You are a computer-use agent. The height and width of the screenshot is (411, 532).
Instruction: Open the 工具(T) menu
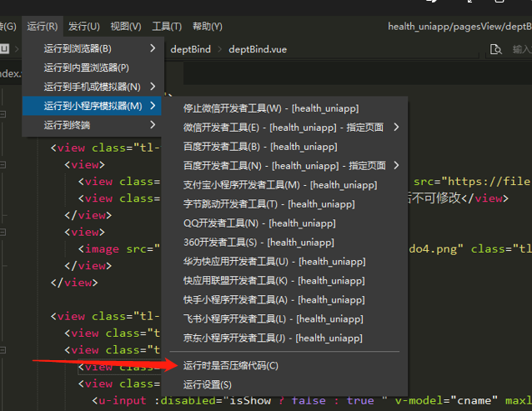coord(167,27)
